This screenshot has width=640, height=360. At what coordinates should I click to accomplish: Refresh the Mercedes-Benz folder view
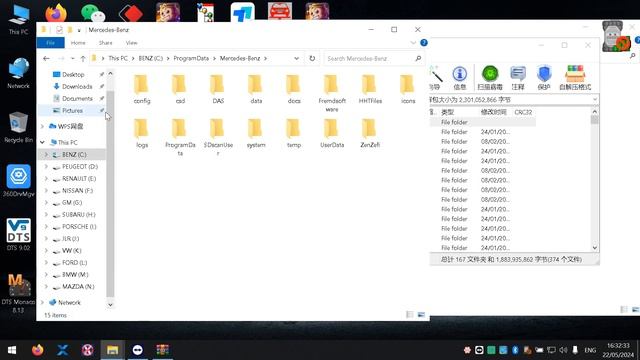click(312, 58)
